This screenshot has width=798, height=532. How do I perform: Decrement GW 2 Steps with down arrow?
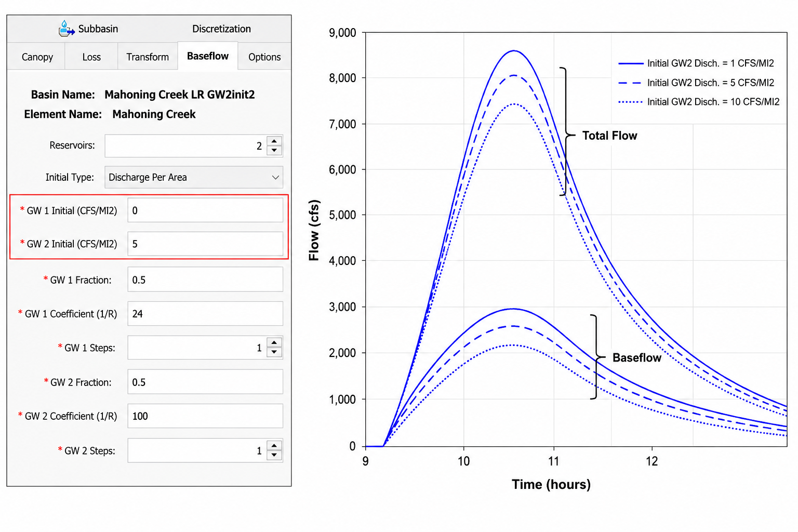coord(274,455)
